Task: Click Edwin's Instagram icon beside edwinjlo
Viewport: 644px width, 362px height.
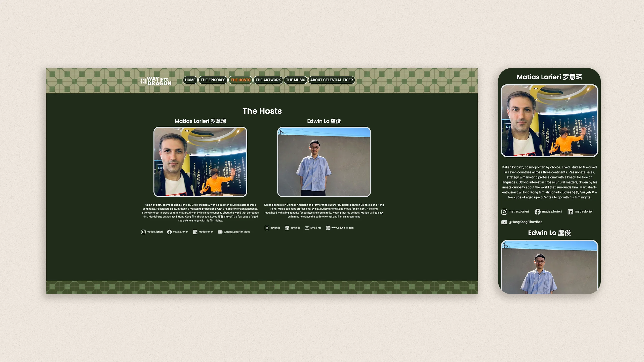Action: tap(267, 228)
